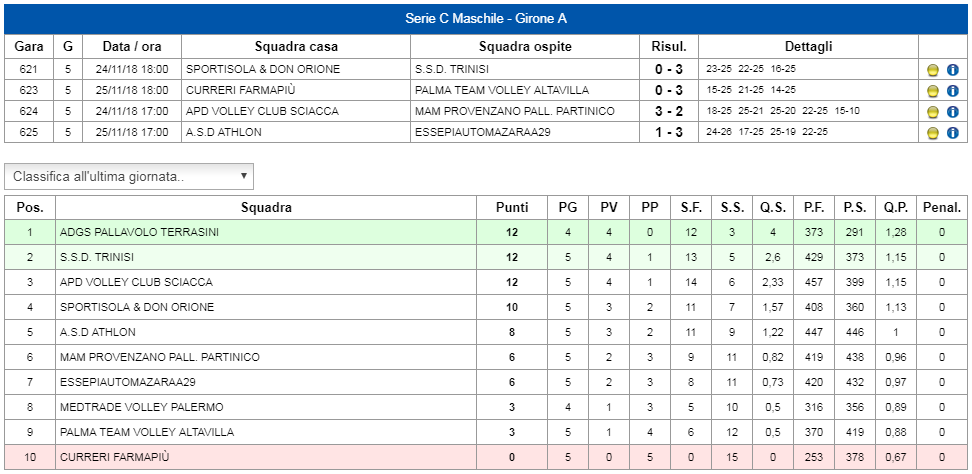Click CURRERI FARMAPIÙ in standings table
The height and width of the screenshot is (474, 972).
pyautogui.click(x=115, y=457)
